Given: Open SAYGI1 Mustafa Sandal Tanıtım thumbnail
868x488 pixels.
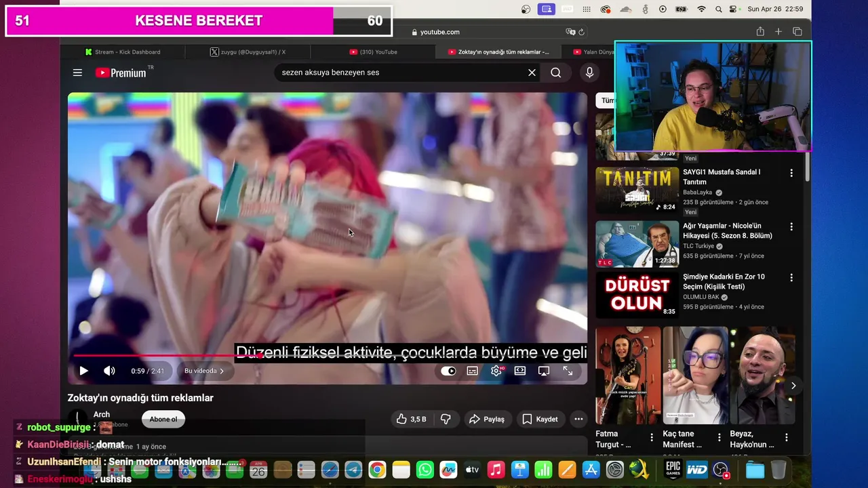Looking at the screenshot, I should (x=637, y=190).
